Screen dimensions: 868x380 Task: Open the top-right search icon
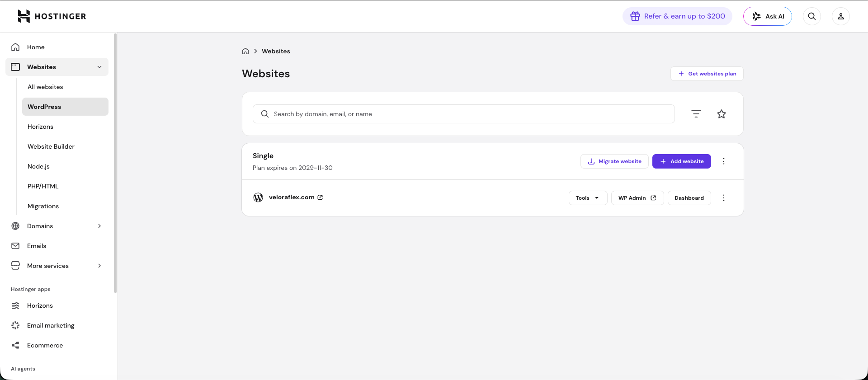click(x=812, y=16)
